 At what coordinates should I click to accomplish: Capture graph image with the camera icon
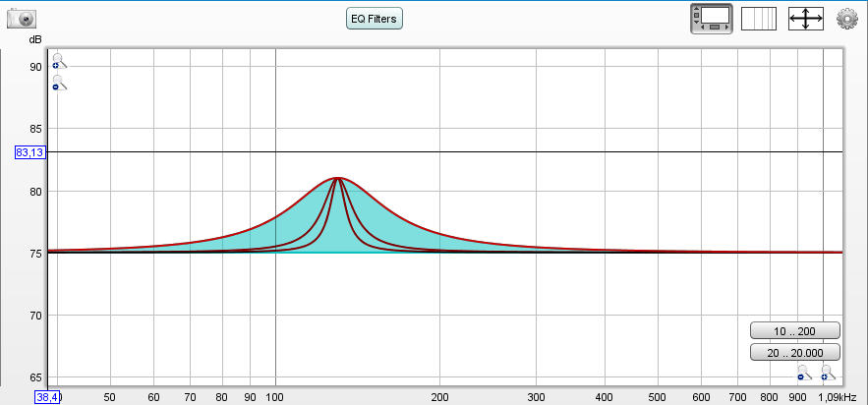tap(21, 18)
